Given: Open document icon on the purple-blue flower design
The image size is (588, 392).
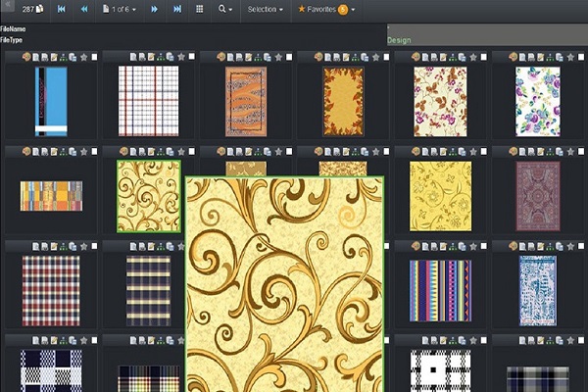Looking at the screenshot, I should pyautogui.click(x=522, y=57).
